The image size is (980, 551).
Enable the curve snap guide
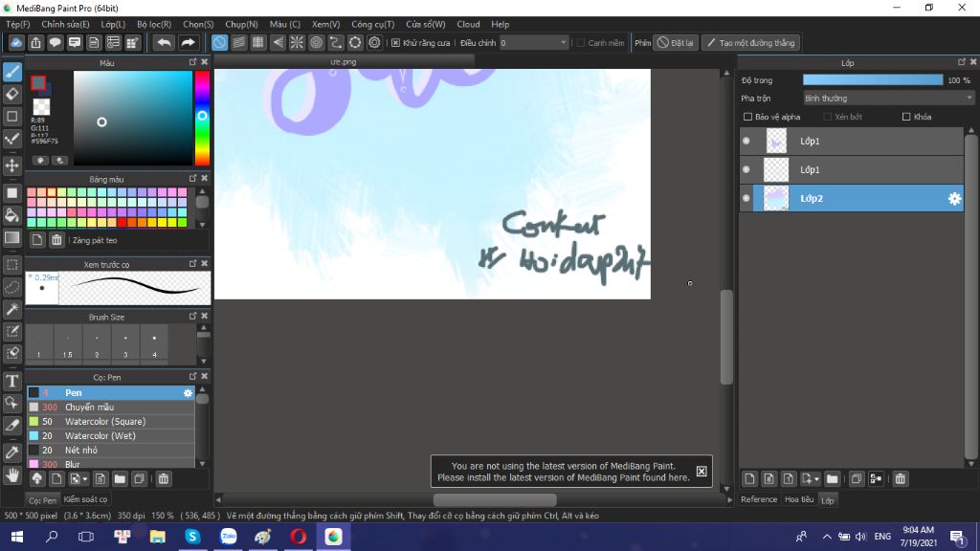coord(336,42)
